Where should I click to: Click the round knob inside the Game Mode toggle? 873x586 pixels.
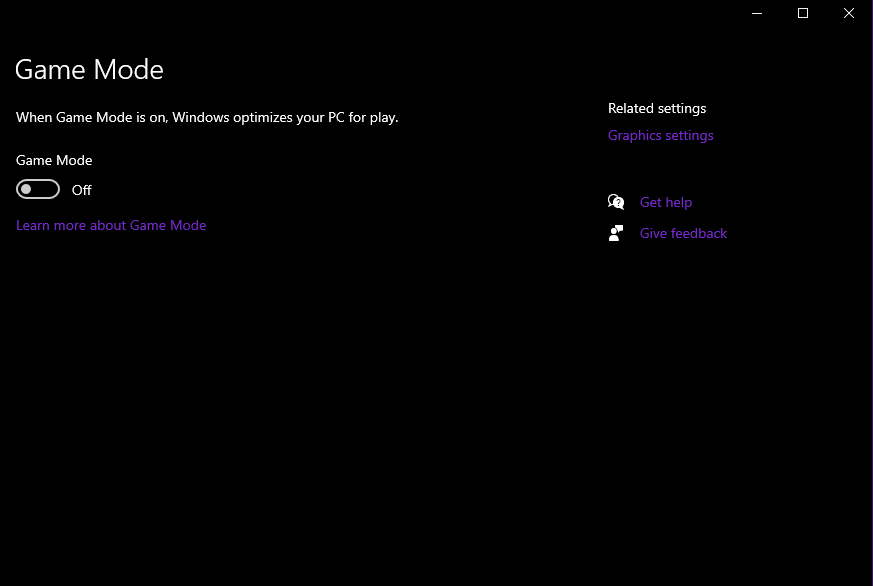27,190
